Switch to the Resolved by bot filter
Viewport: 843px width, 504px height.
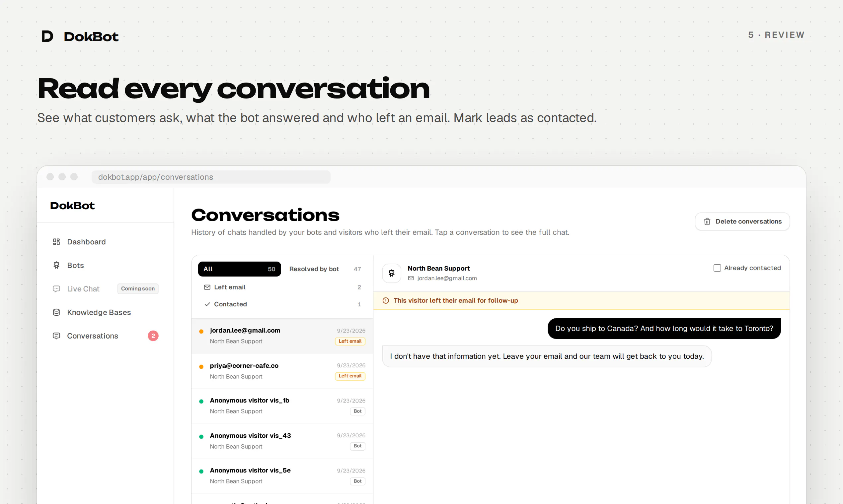[x=325, y=269]
